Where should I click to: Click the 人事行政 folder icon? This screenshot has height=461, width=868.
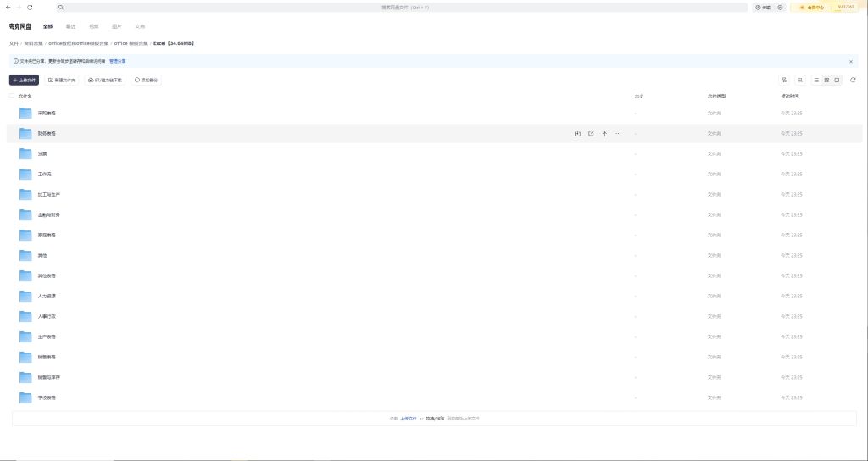click(25, 317)
